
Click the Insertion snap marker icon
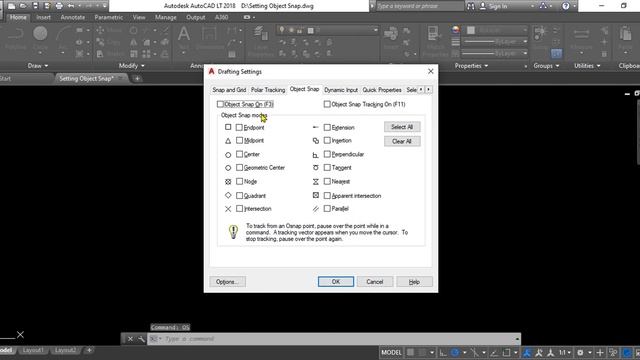pos(316,141)
